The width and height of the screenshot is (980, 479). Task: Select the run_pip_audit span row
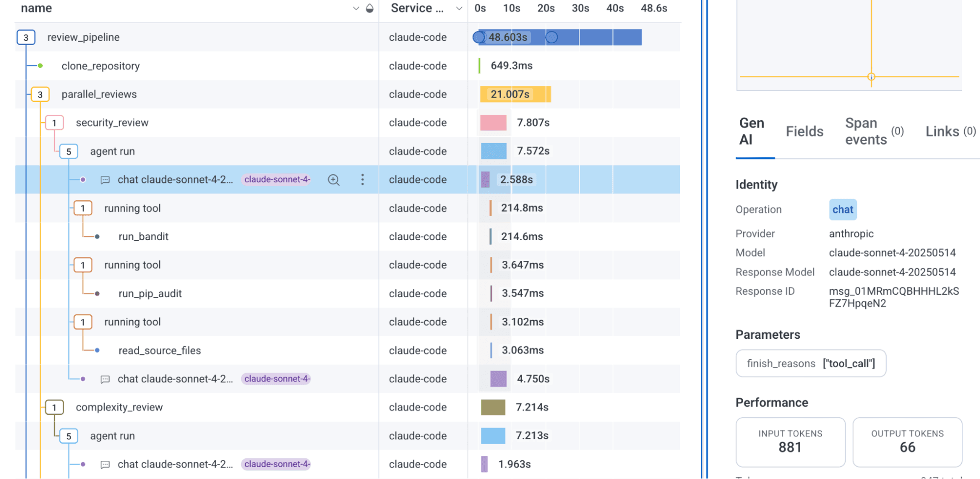150,294
